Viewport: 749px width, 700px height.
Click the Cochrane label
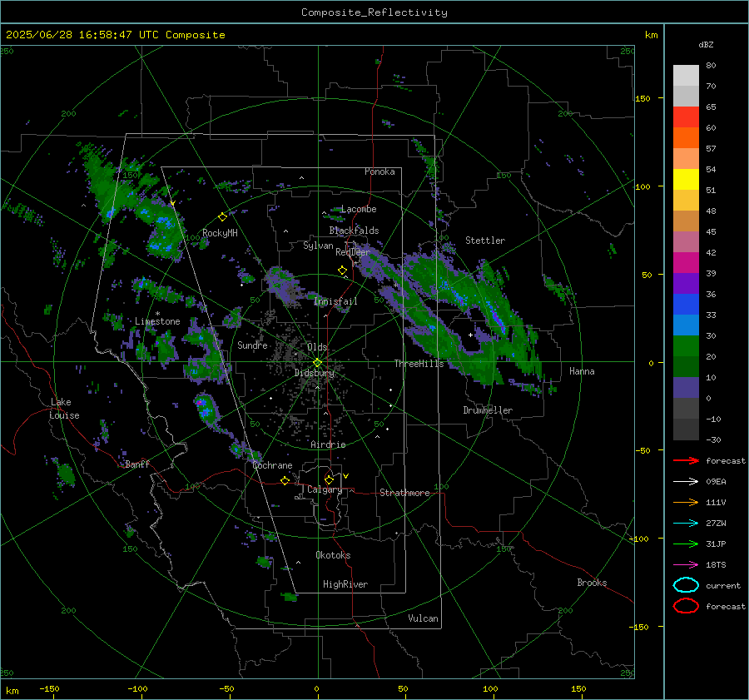[272, 465]
